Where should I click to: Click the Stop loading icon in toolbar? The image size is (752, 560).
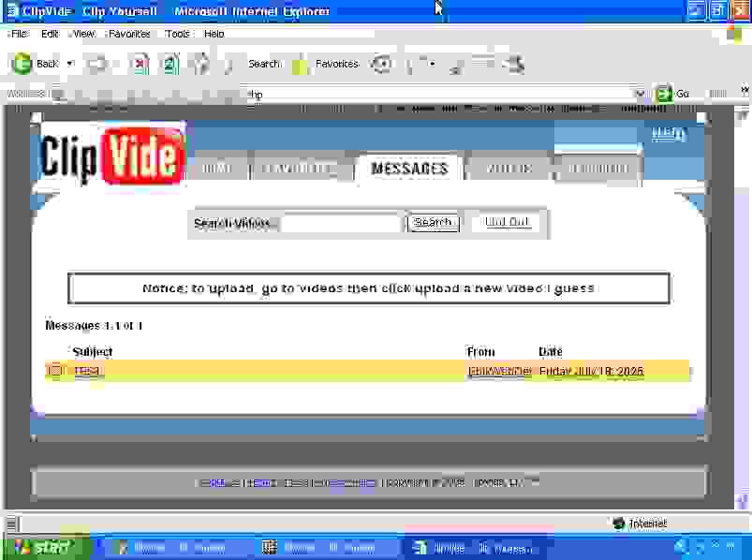[140, 64]
